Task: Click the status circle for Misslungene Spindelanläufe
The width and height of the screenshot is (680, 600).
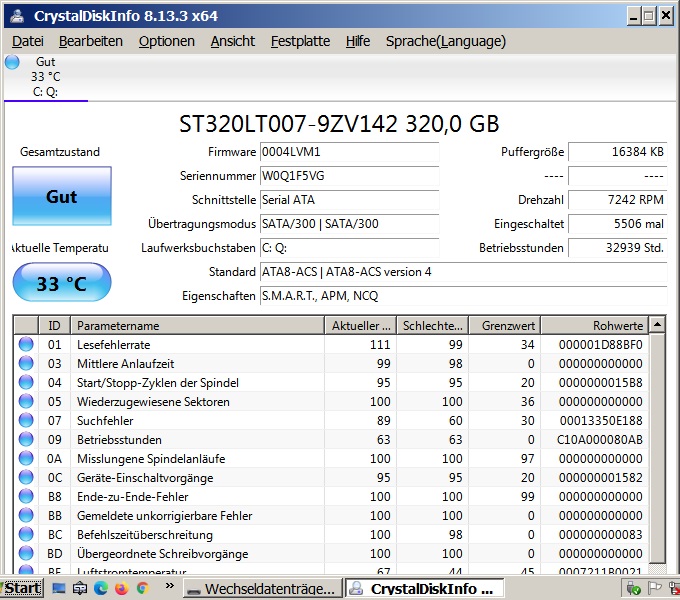Action: 26,458
